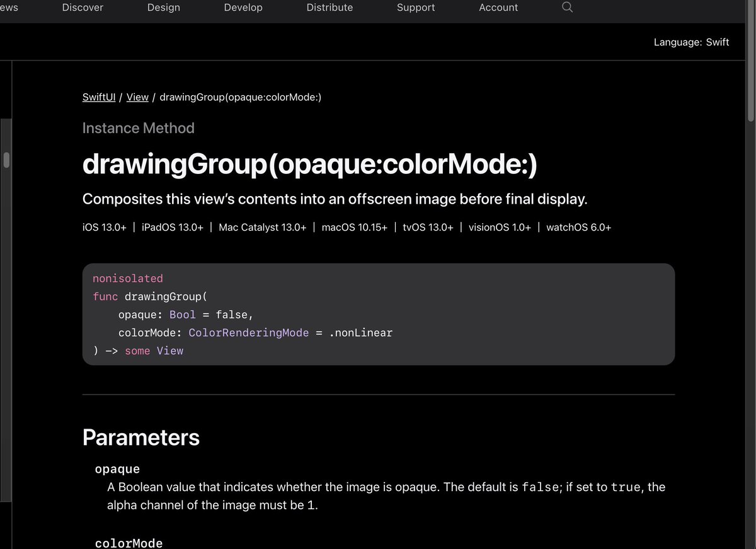Click the nonisolated keyword
Image resolution: width=756 pixels, height=549 pixels.
128,279
